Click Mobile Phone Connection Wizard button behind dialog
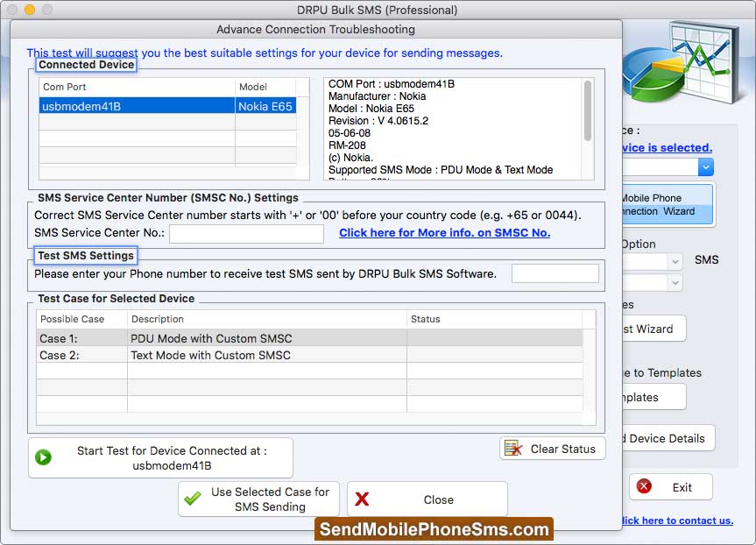The height and width of the screenshot is (545, 756). point(668,204)
